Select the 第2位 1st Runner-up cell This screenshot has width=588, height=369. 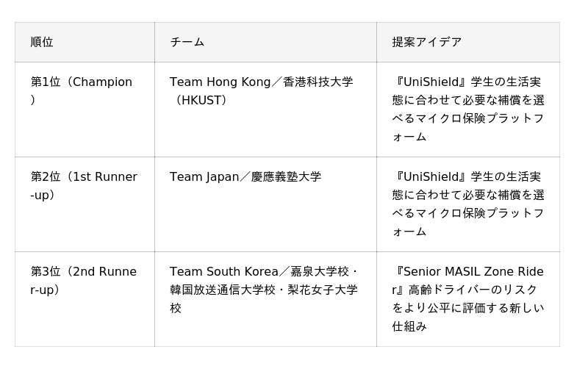tap(85, 204)
